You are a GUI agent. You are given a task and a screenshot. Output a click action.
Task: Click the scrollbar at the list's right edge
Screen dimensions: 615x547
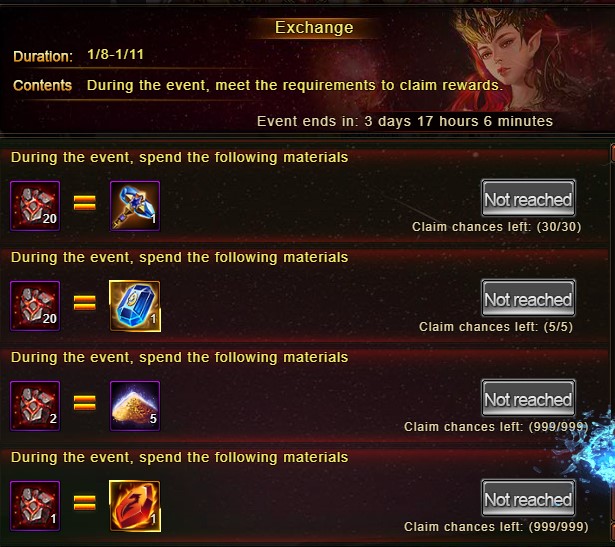612,341
